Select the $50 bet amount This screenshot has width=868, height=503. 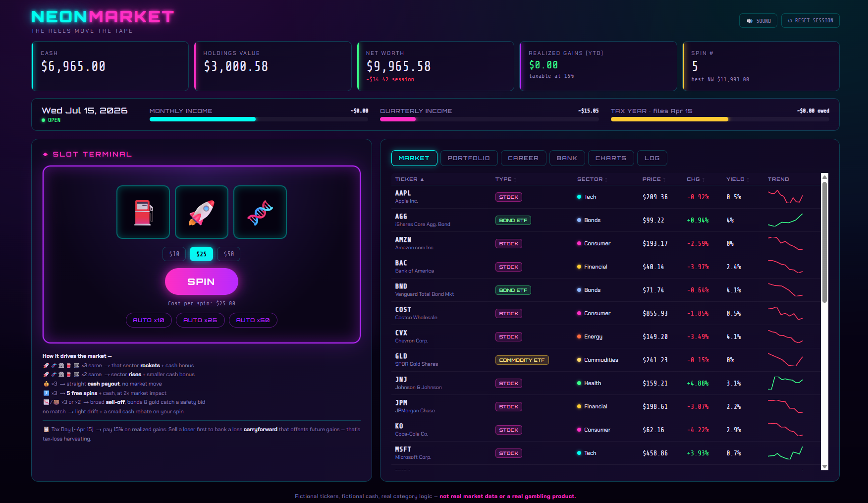228,254
